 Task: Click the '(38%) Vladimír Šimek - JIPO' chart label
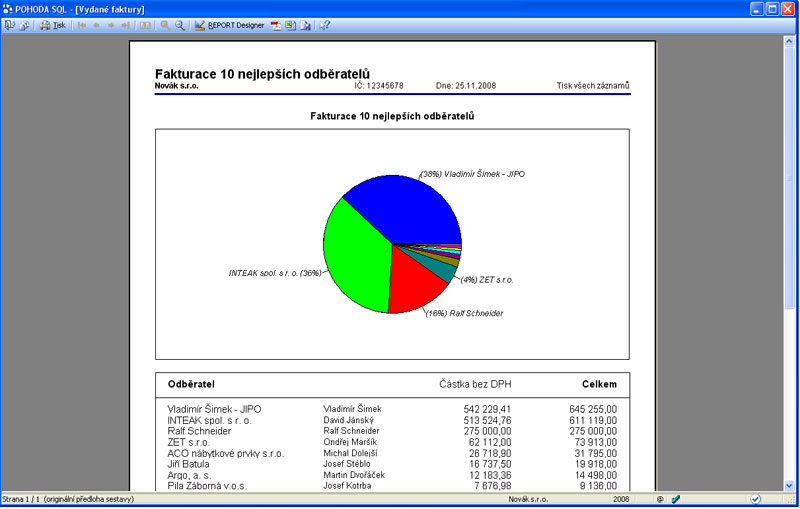coord(472,174)
